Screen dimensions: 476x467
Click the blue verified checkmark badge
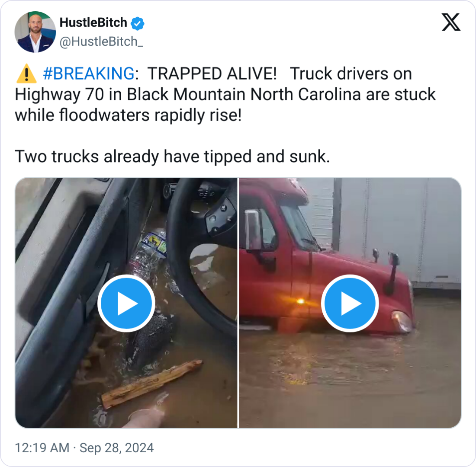(138, 23)
